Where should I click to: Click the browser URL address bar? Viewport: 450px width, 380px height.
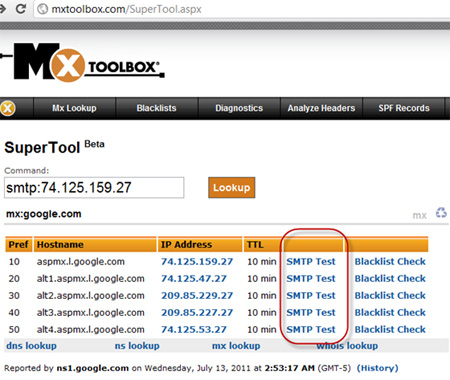242,9
